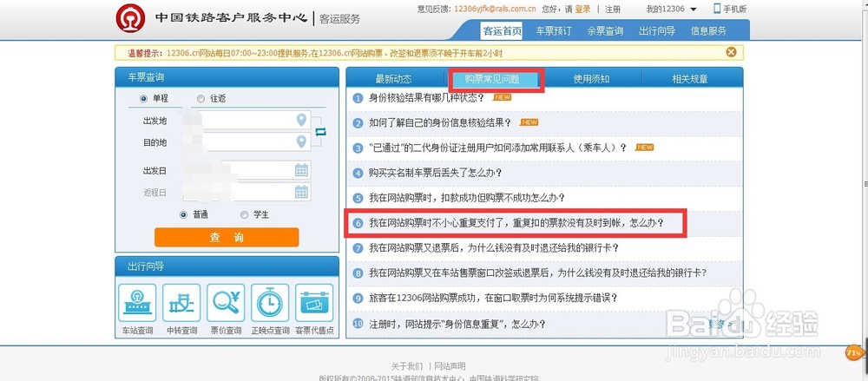Viewport: 868px width, 381px height.
Task: Open question 购买实名制车票后丢失了怎么办
Action: click(x=436, y=173)
